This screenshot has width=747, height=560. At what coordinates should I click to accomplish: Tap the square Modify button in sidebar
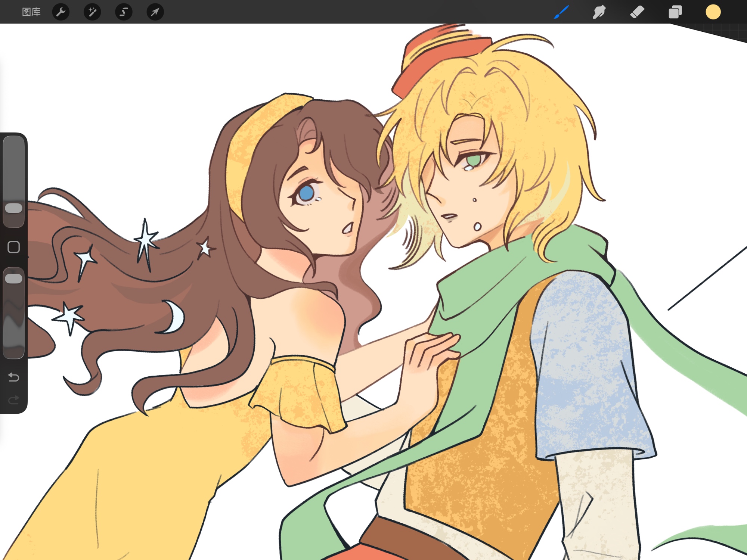[14, 247]
